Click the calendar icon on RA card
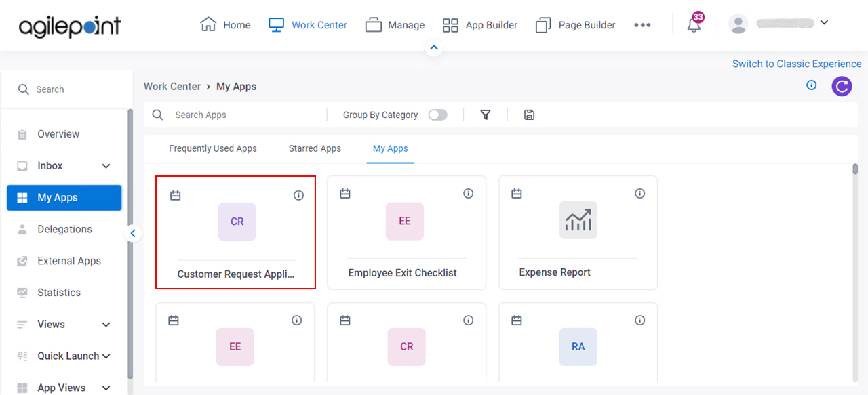 pos(517,320)
